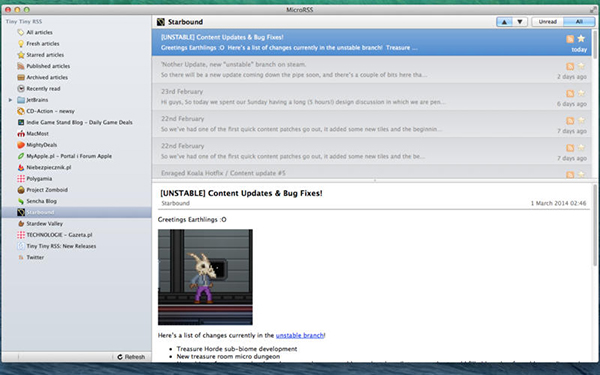Select the Fresh articles lightbulb icon
The width and height of the screenshot is (600, 375).
click(21, 44)
